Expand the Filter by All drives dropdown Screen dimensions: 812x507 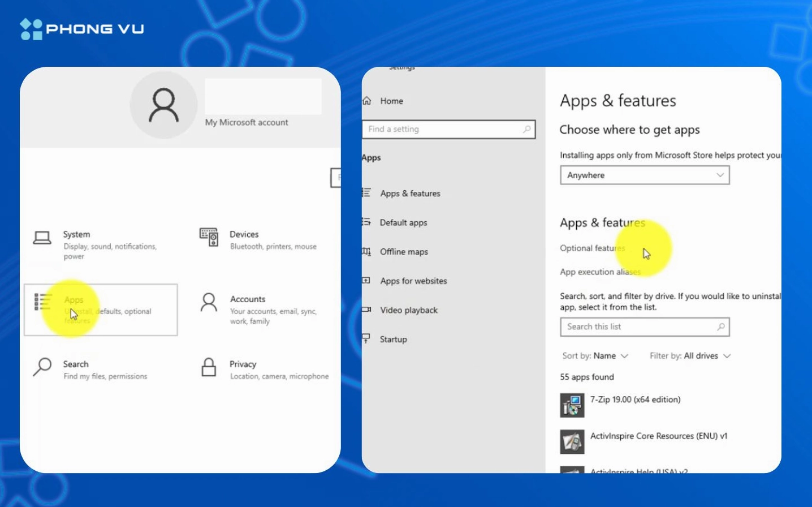(x=689, y=356)
